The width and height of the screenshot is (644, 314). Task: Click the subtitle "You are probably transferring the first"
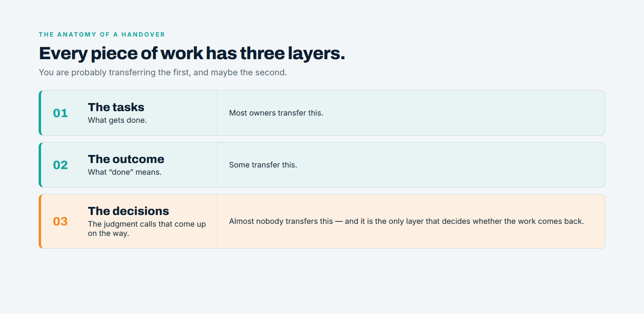[x=114, y=72]
